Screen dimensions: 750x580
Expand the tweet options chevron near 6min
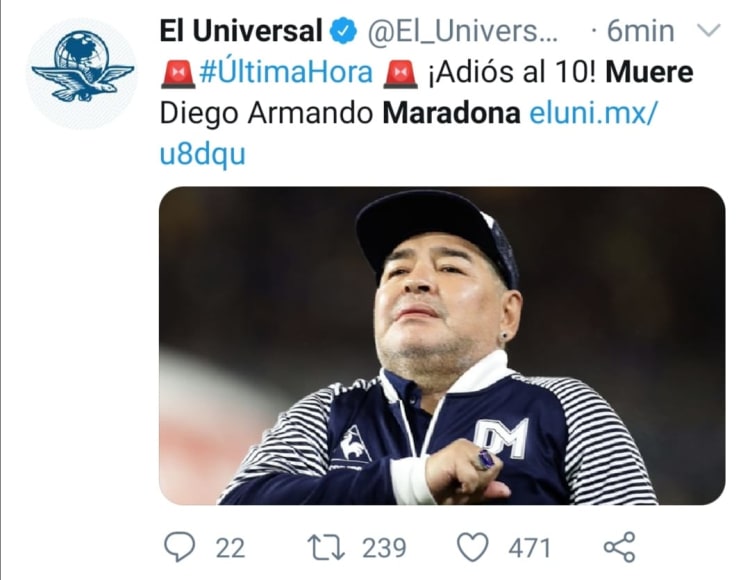pyautogui.click(x=708, y=31)
